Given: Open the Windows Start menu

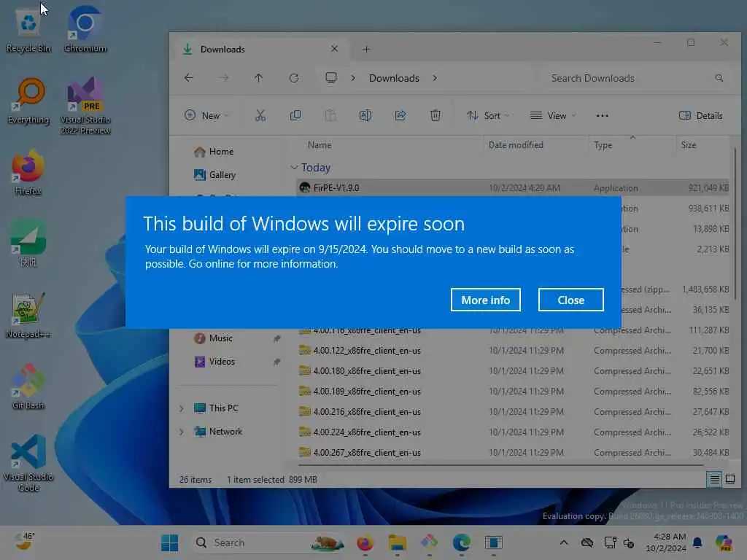Looking at the screenshot, I should pos(169,542).
